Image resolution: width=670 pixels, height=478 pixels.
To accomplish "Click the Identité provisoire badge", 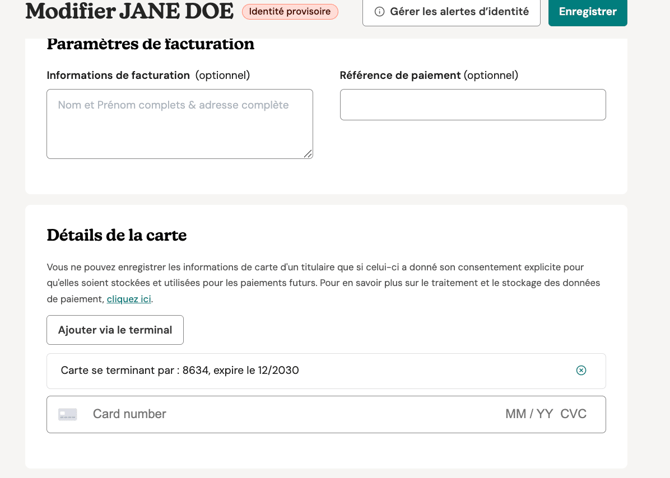I will click(x=290, y=12).
